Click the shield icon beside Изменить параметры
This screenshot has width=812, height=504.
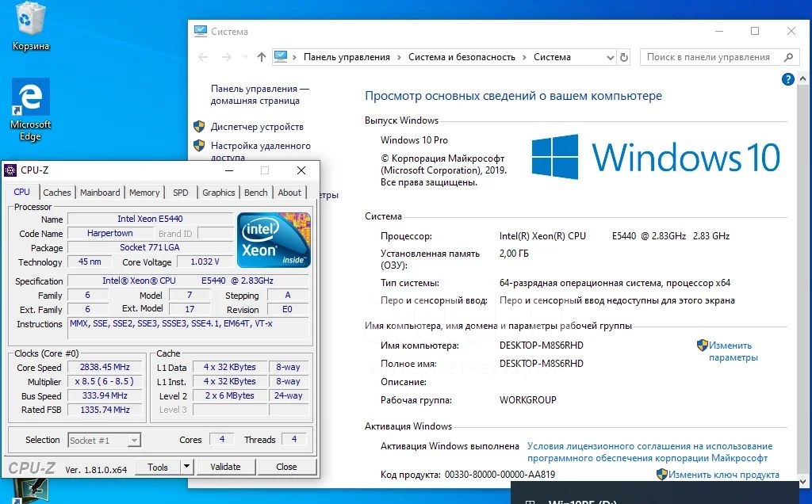pos(703,346)
